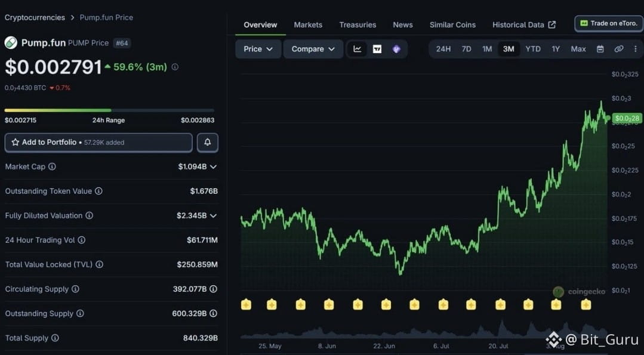This screenshot has width=644, height=355.
Task: Click Add to Portfolio button
Action: click(x=98, y=143)
